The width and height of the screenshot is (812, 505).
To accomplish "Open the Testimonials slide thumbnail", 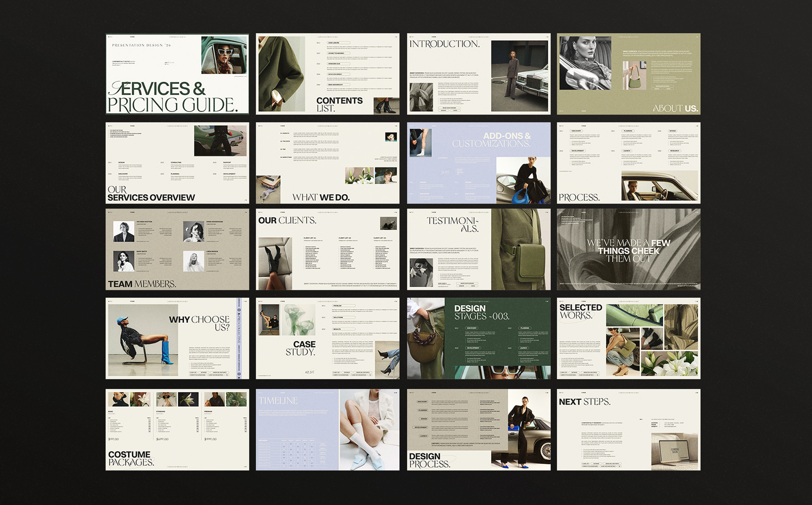I will (478, 250).
